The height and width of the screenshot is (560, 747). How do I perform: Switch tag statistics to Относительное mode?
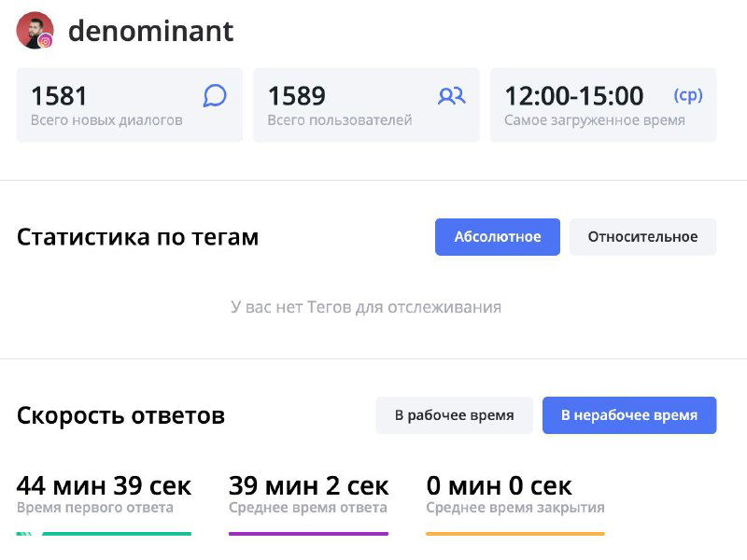642,236
